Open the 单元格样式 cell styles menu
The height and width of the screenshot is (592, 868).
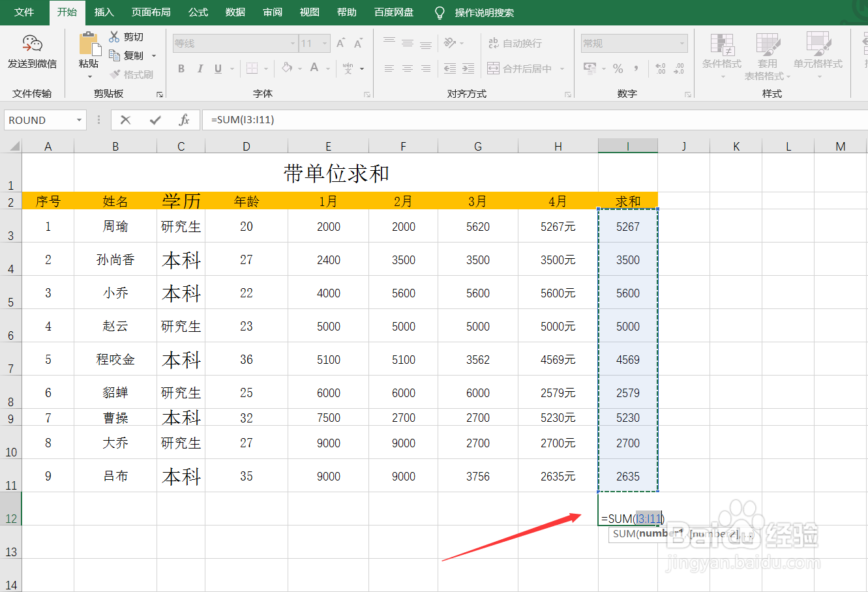point(818,55)
